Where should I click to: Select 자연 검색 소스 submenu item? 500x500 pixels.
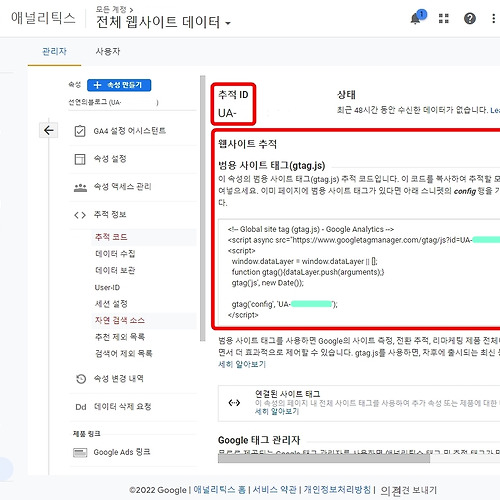click(x=120, y=320)
